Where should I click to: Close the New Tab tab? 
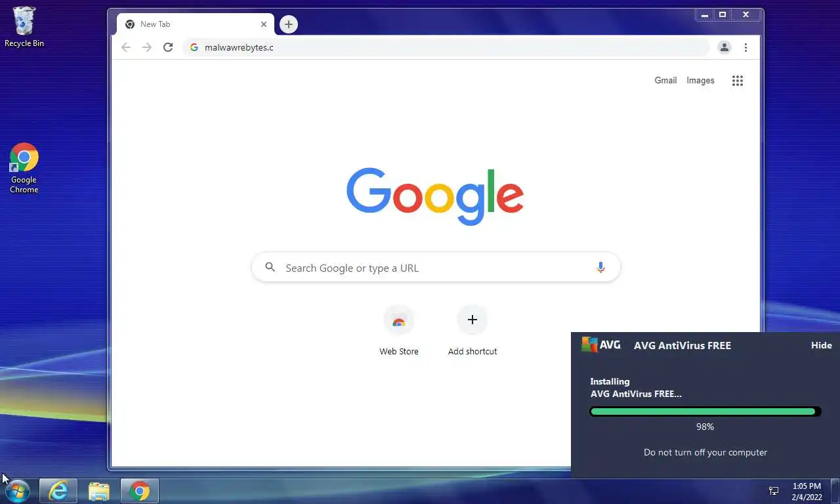pyautogui.click(x=264, y=24)
